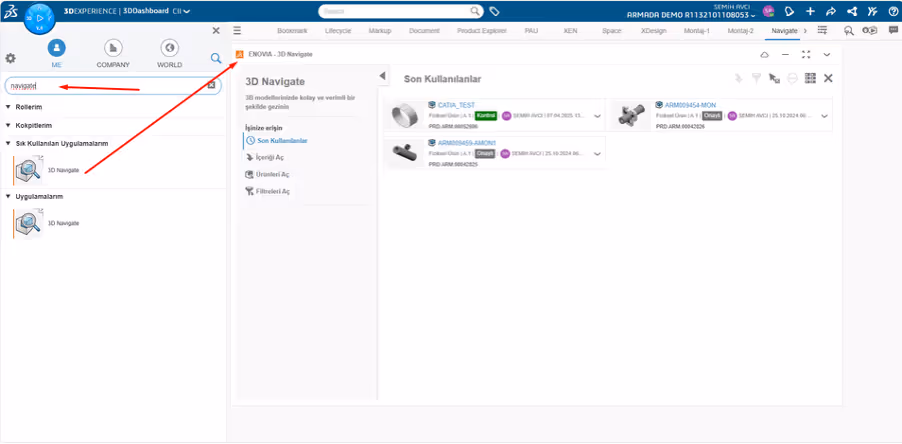Click the share arrow icon in top bar
Viewport: 902px width, 444px height.
coord(831,11)
